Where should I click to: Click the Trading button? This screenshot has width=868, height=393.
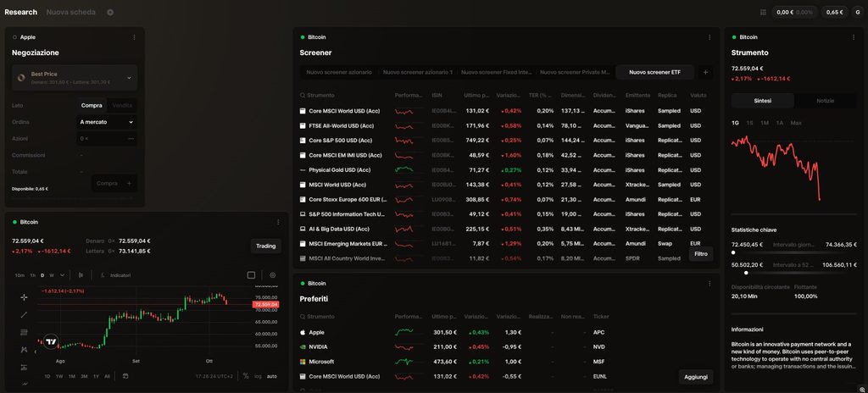click(265, 246)
